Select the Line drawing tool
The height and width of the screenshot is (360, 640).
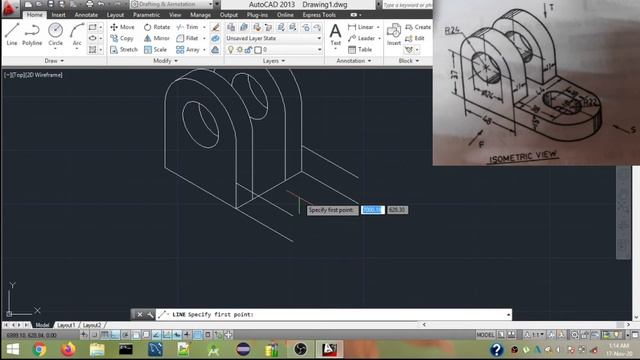pyautogui.click(x=12, y=34)
